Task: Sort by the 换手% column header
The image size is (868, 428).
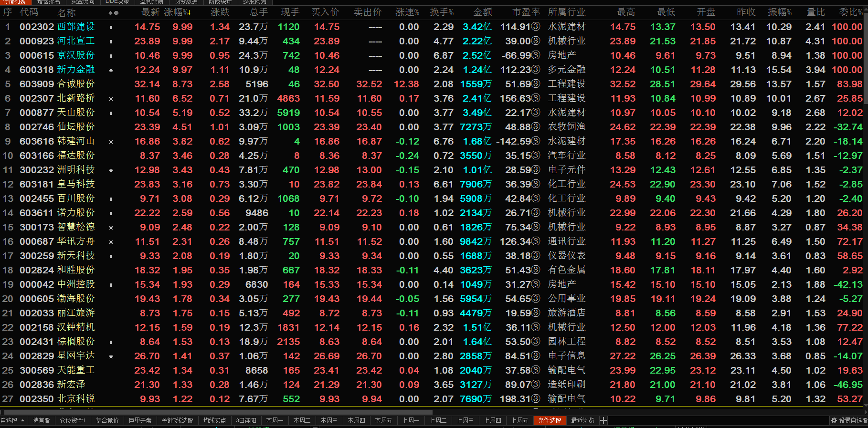Action: pos(442,12)
